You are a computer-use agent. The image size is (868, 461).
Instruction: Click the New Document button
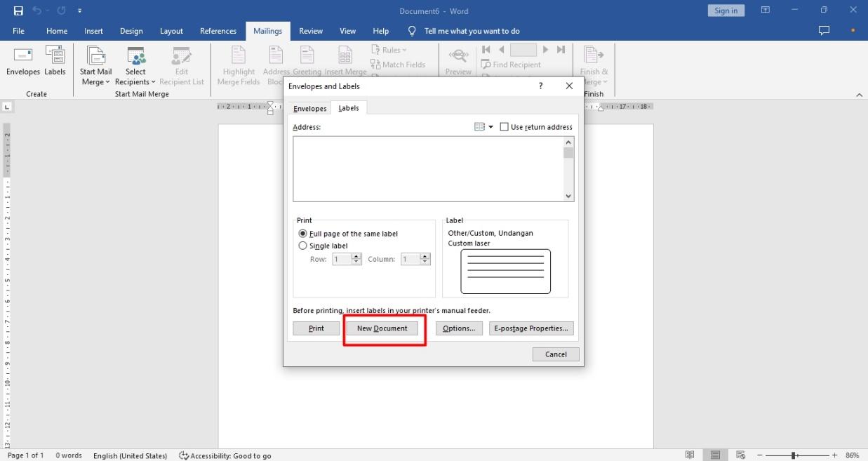click(382, 328)
